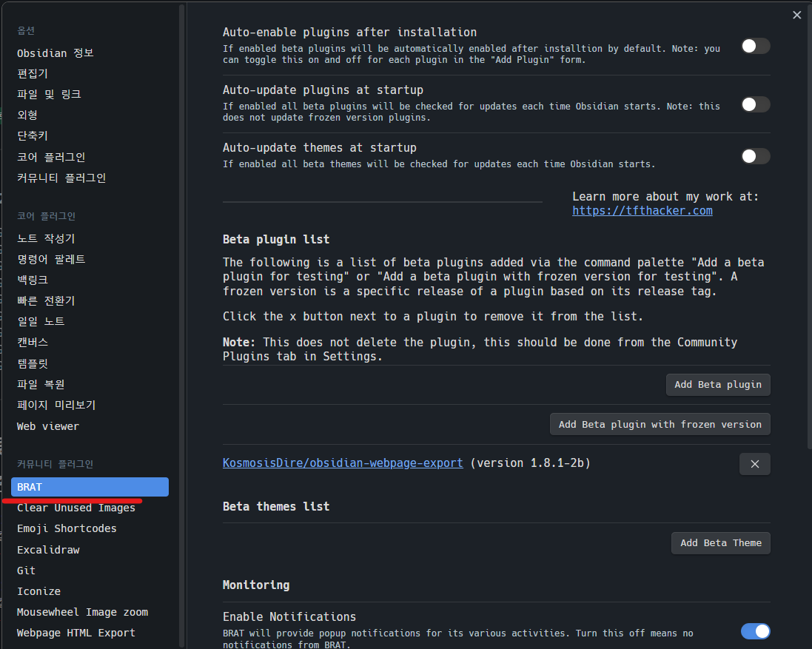Open Git plugin settings
The width and height of the screenshot is (812, 649).
(x=90, y=571)
